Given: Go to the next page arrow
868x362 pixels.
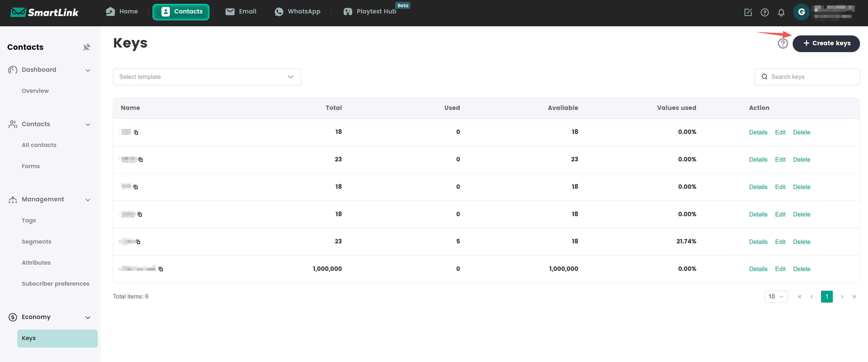Looking at the screenshot, I should click(x=842, y=297).
